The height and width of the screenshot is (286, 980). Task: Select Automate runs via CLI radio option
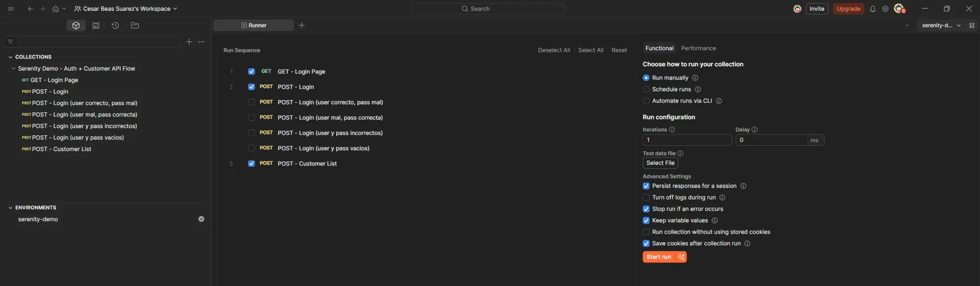[646, 101]
